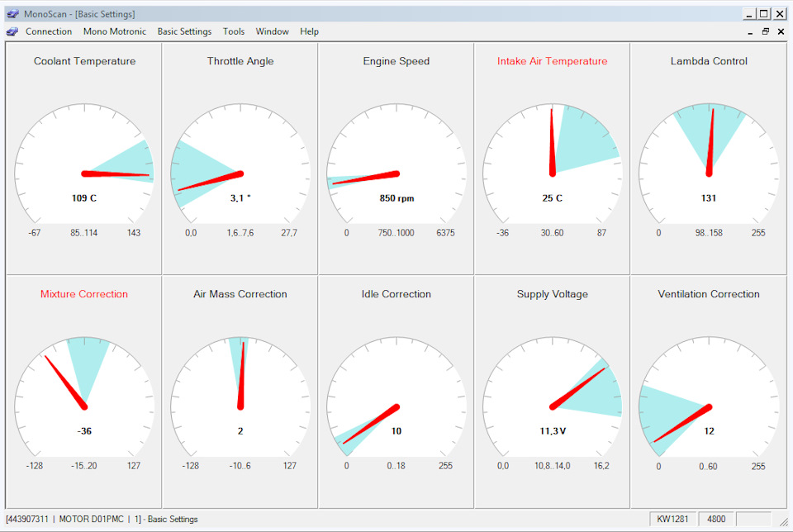This screenshot has width=793, height=532.
Task: Open the Tools menu
Action: (x=234, y=31)
